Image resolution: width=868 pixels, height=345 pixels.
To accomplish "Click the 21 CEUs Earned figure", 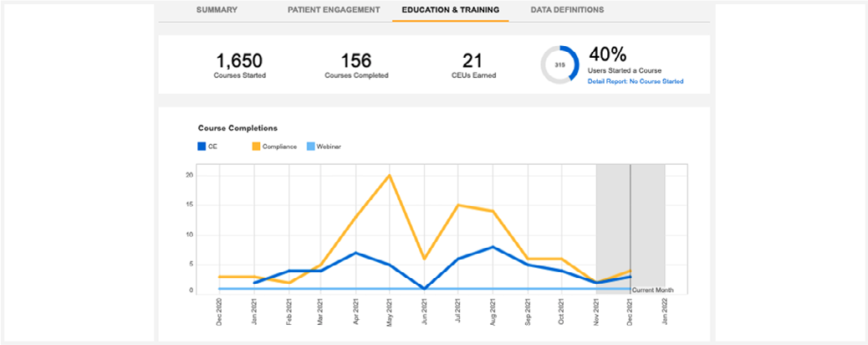I will (x=472, y=61).
